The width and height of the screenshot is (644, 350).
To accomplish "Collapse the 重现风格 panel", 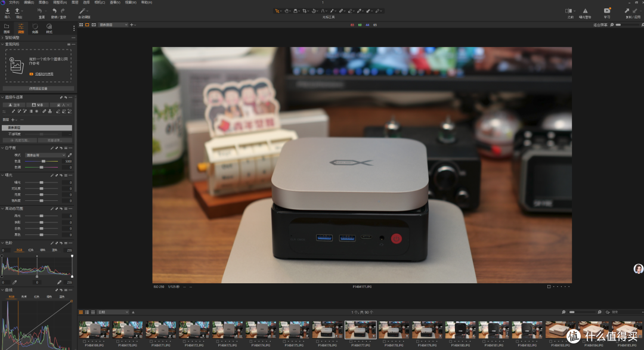I will pos(2,44).
